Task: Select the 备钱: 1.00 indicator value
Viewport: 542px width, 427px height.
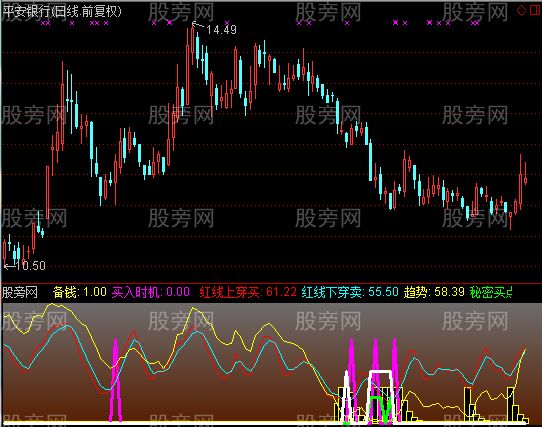Action: point(80,292)
